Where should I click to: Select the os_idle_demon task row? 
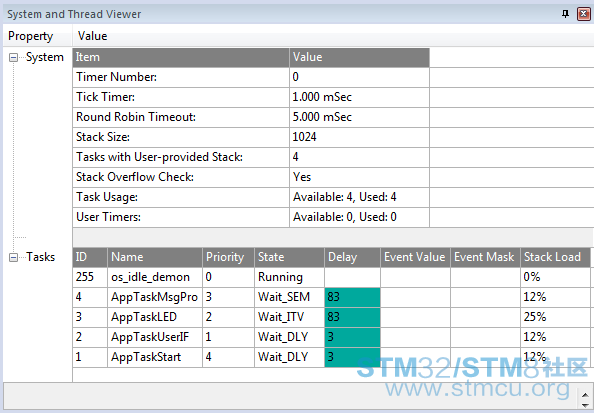point(331,277)
